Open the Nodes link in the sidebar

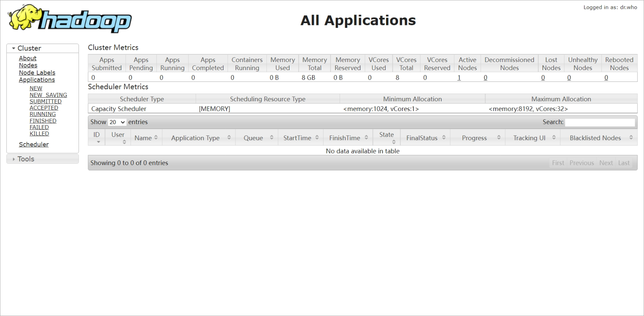[x=28, y=65]
